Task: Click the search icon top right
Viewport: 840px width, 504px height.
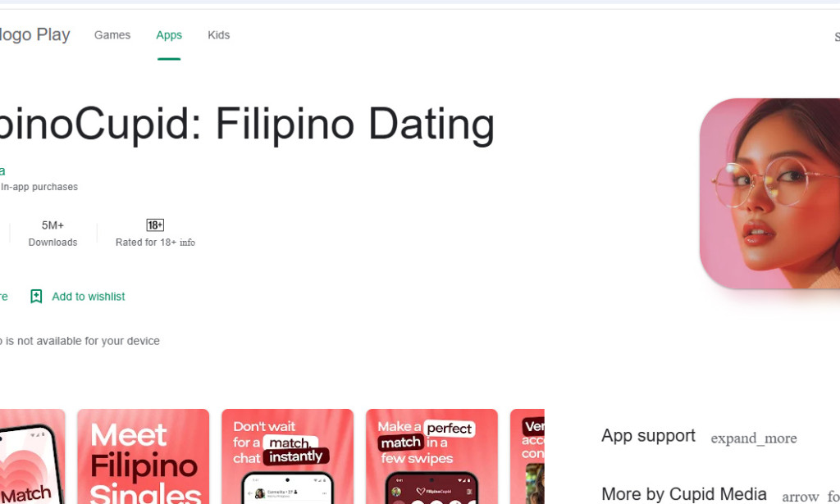Action: [835, 36]
